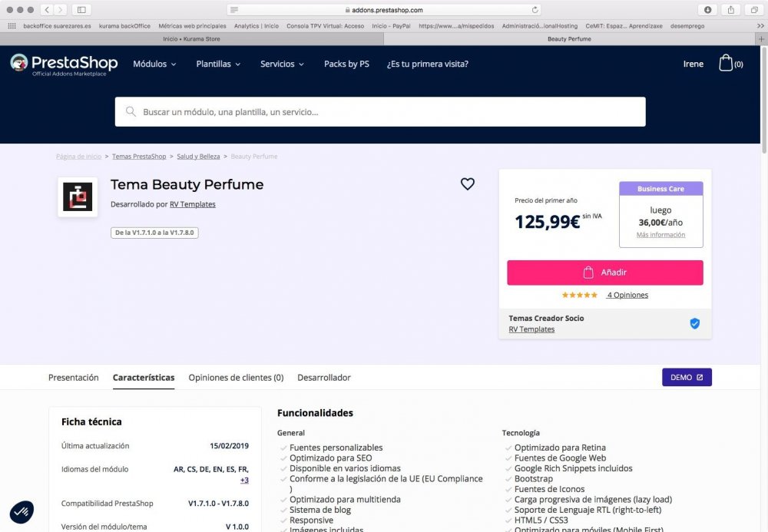Expand the Servicios dropdown menu
Viewport: 768px width, 532px height.
pyautogui.click(x=282, y=64)
